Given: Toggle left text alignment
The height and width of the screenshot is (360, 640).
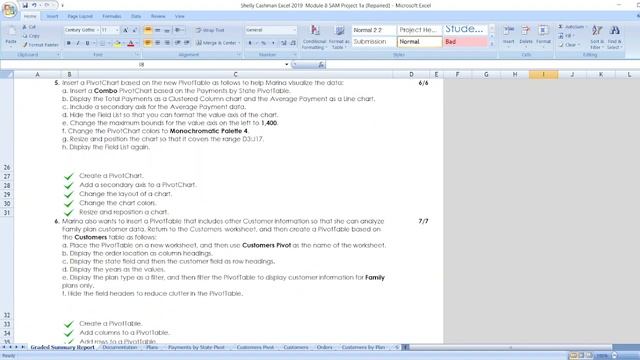Looking at the screenshot, I should (148, 43).
